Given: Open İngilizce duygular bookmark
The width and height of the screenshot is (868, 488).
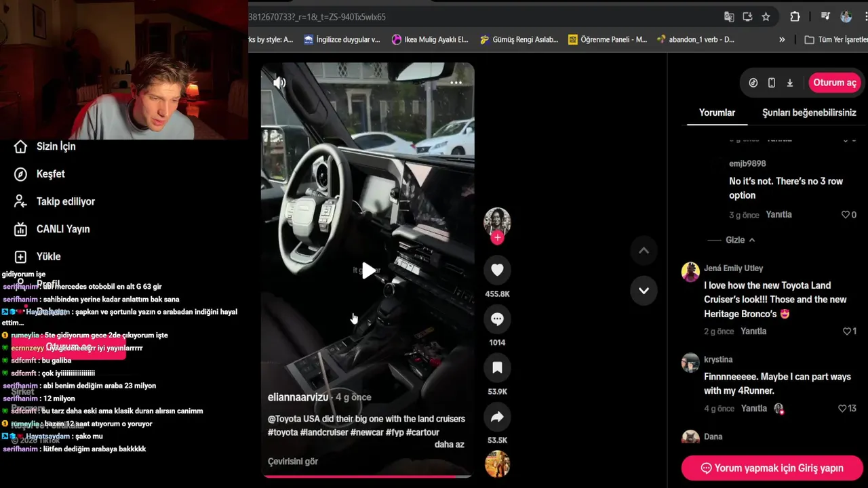Looking at the screenshot, I should point(342,40).
